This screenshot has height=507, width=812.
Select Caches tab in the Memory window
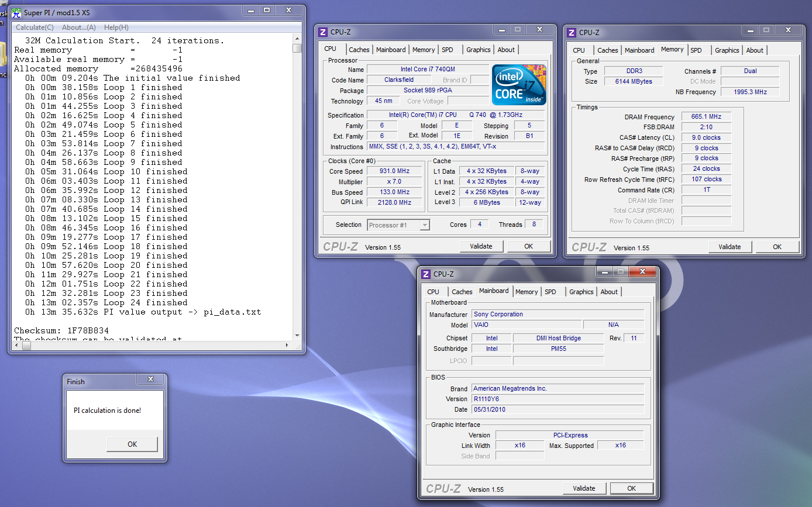coord(608,50)
